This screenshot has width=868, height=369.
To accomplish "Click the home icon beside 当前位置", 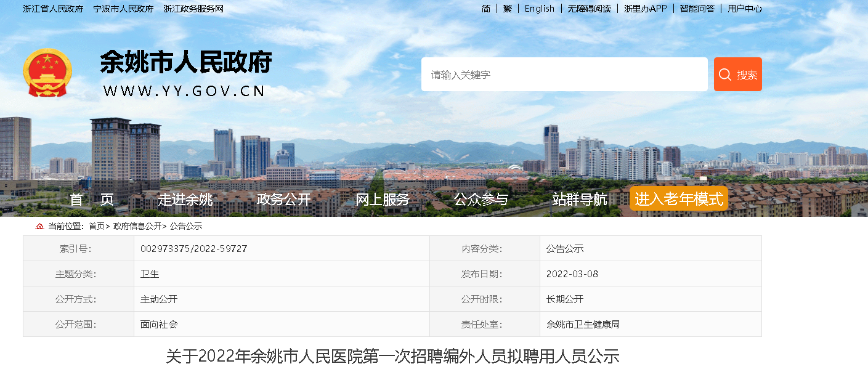I will coord(39,226).
